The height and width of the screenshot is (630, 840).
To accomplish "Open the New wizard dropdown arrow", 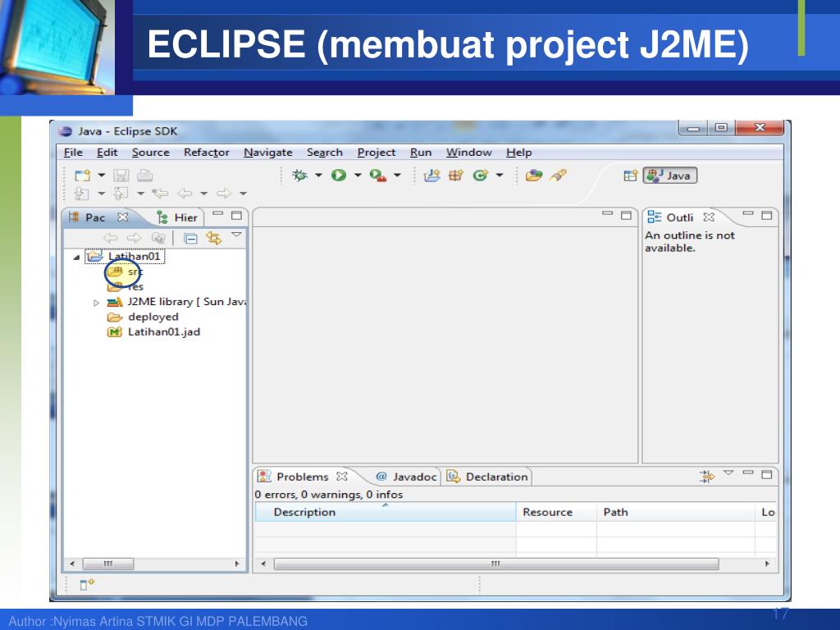I will 101,176.
